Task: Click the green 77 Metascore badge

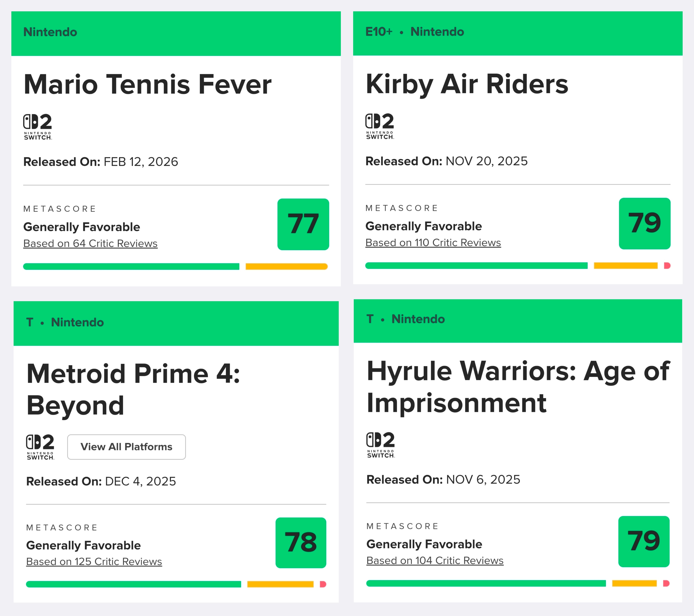Action: point(303,224)
